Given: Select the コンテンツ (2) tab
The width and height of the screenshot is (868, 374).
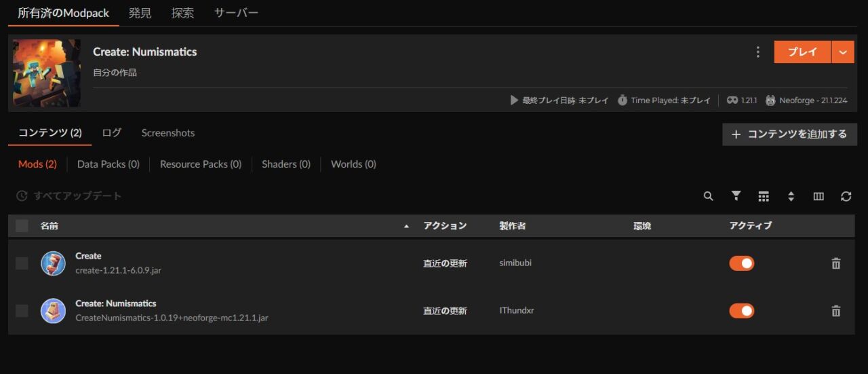Looking at the screenshot, I should [x=50, y=133].
